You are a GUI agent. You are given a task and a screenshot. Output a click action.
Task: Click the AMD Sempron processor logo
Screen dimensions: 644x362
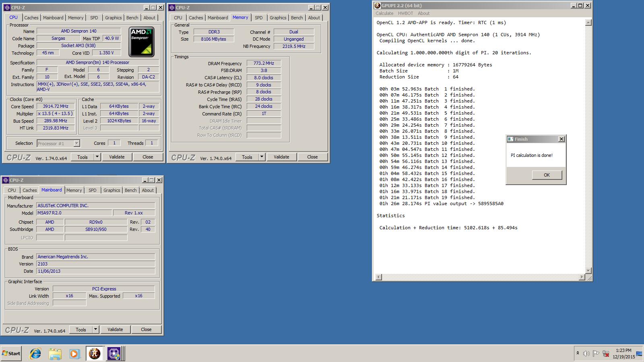coord(142,42)
